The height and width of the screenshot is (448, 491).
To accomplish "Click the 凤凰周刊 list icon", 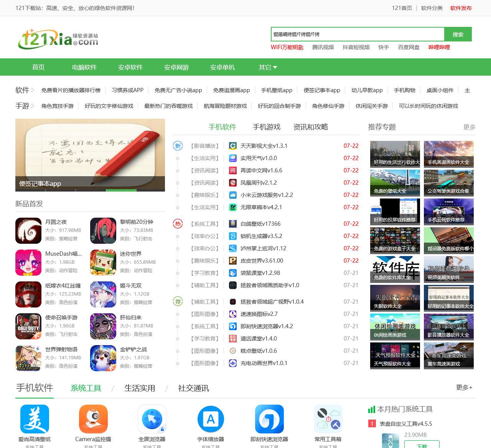I will pyautogui.click(x=233, y=183).
